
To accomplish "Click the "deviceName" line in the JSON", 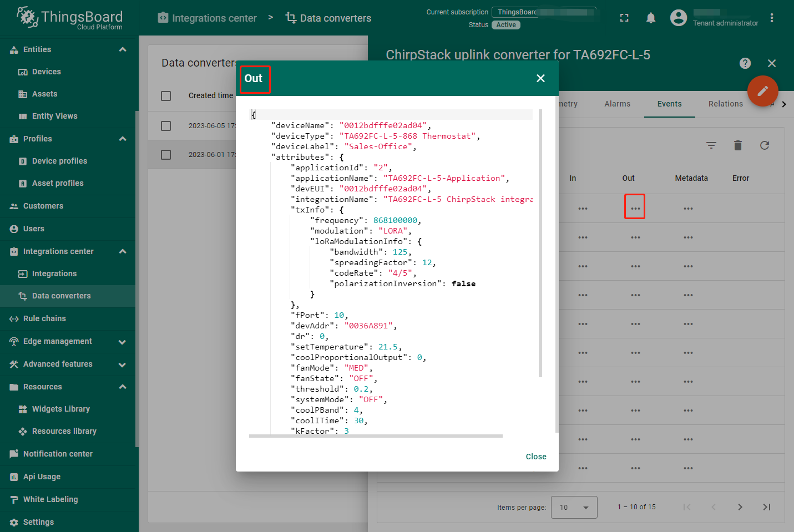I will [351, 125].
